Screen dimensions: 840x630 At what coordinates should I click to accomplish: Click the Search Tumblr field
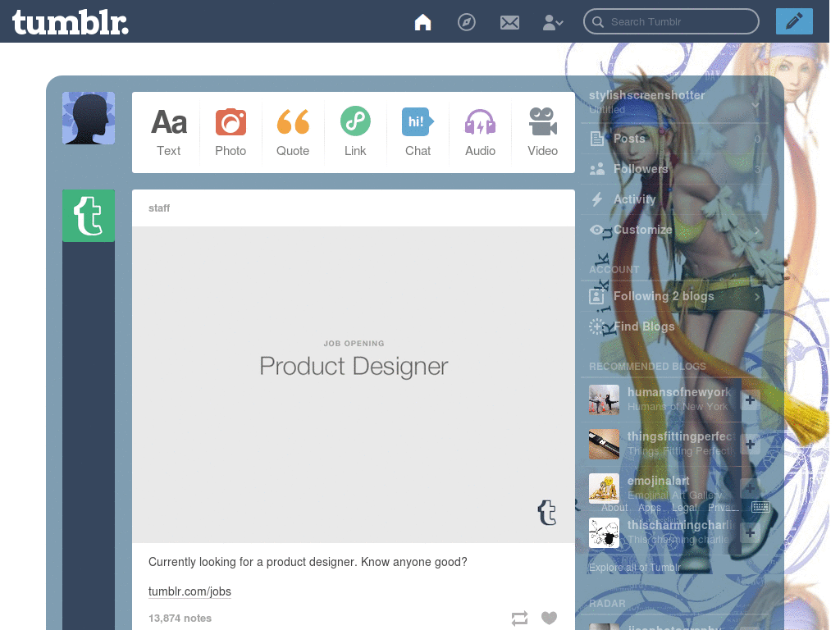[671, 21]
